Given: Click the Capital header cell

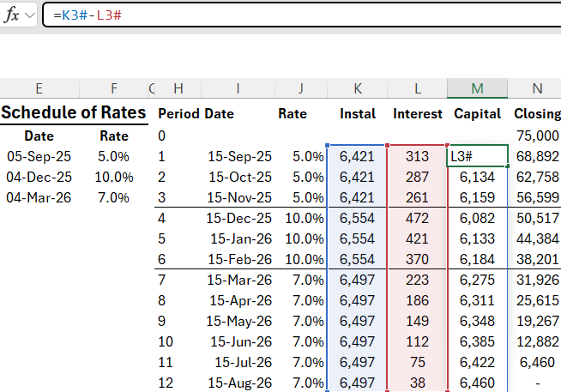Looking at the screenshot, I should [477, 114].
